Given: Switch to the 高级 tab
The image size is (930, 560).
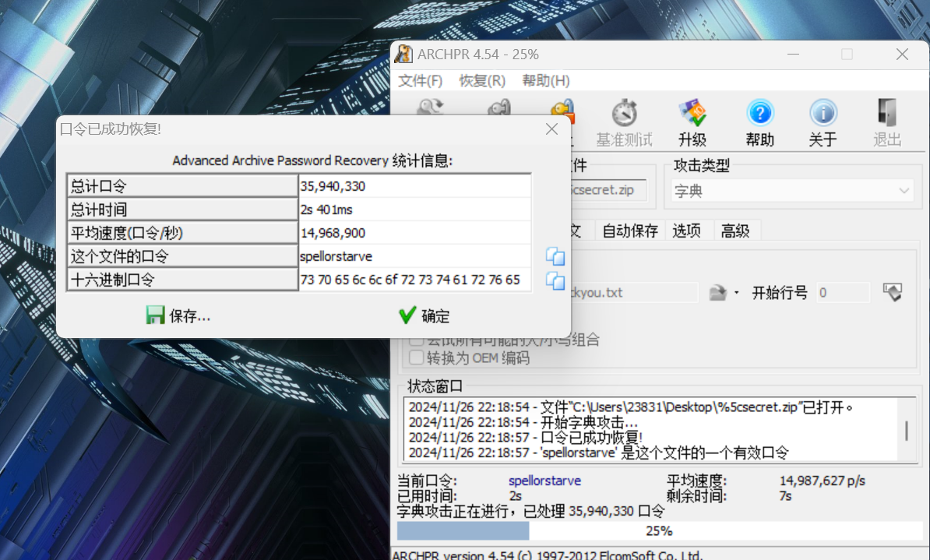Looking at the screenshot, I should (x=734, y=231).
